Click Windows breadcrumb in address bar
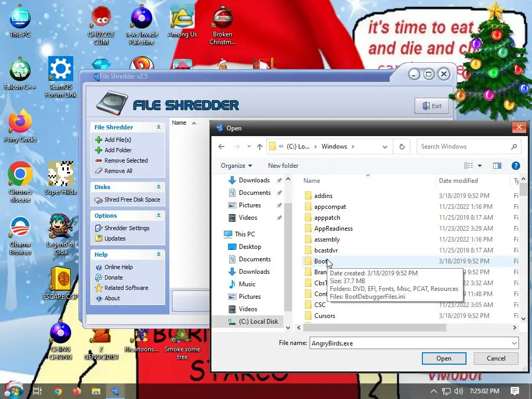532x399 pixels. click(334, 147)
